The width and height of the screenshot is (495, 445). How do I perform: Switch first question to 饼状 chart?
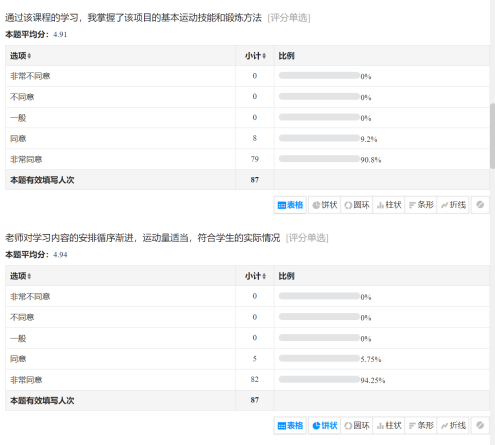[324, 205]
